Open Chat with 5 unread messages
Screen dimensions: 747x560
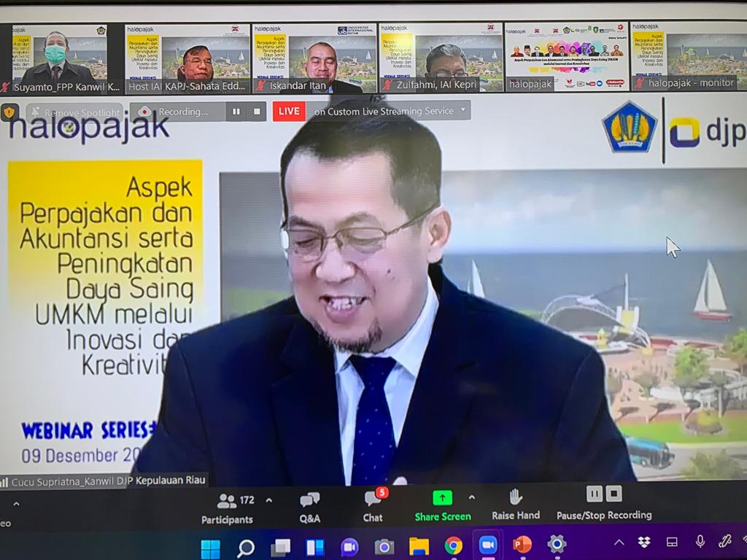[373, 507]
